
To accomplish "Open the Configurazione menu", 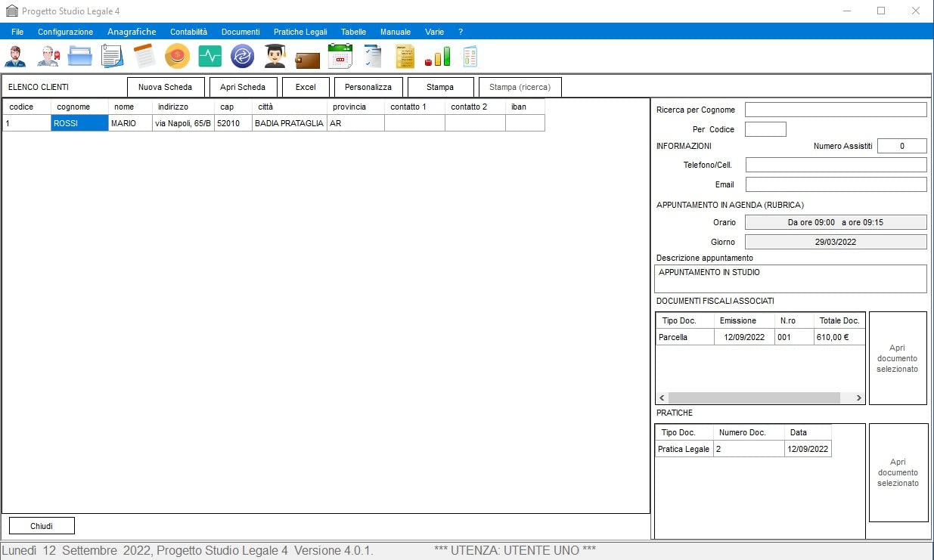I will click(x=66, y=32).
